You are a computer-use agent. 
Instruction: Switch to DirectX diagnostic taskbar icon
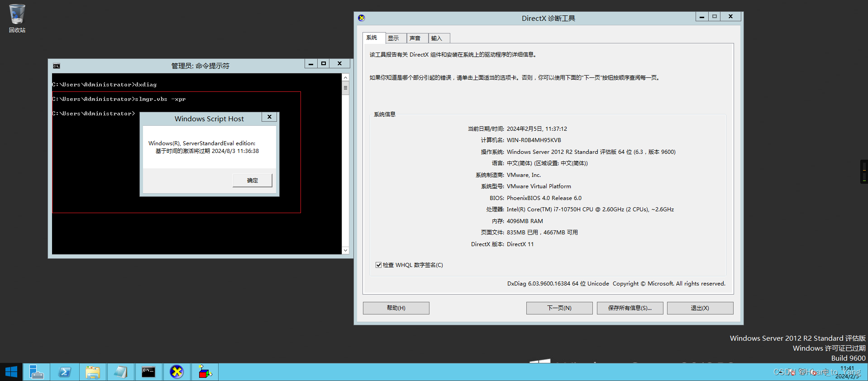click(x=176, y=372)
